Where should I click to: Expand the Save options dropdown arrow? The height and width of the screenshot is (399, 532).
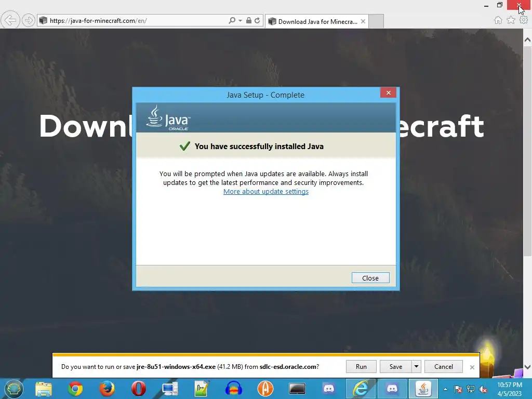416,366
